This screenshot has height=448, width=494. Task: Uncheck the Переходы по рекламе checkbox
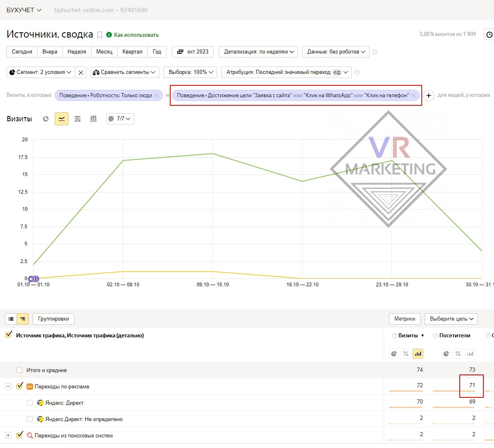point(20,386)
